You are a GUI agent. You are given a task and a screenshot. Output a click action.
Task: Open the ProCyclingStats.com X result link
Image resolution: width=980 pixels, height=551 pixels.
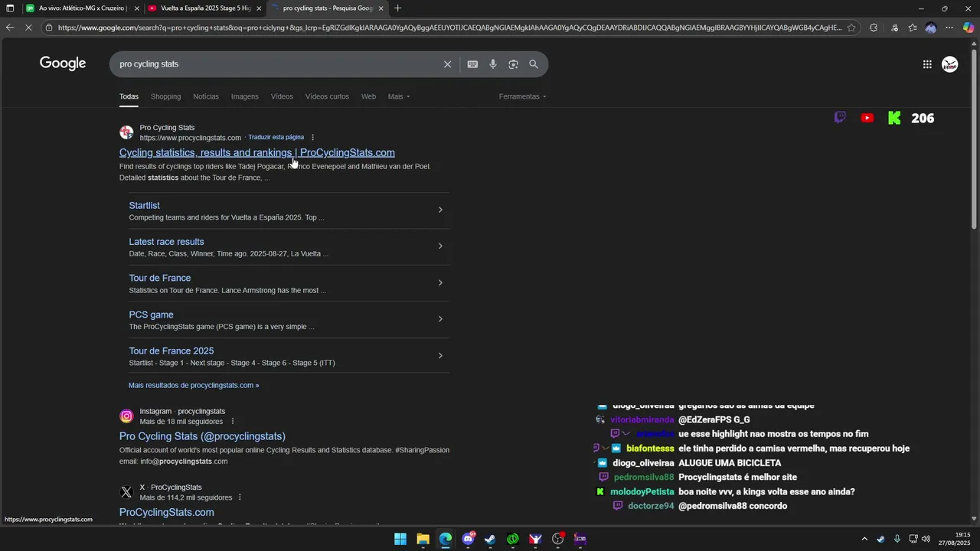[166, 512]
